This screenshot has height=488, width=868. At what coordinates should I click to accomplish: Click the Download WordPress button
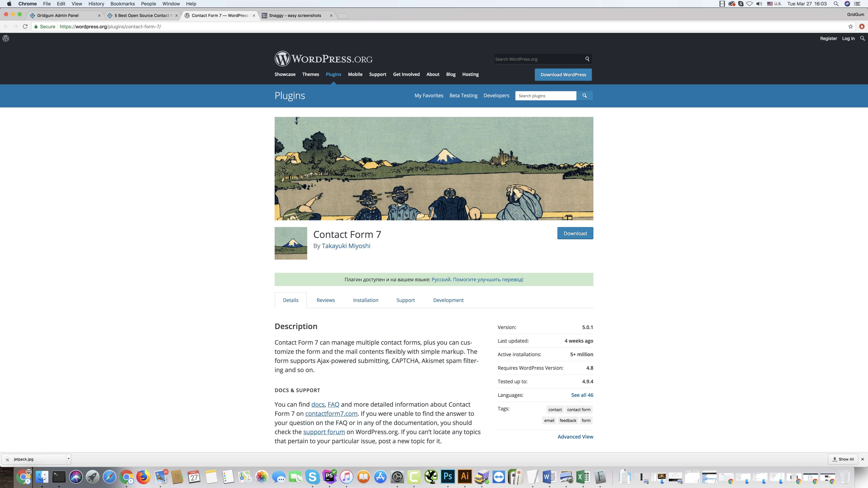coord(563,75)
